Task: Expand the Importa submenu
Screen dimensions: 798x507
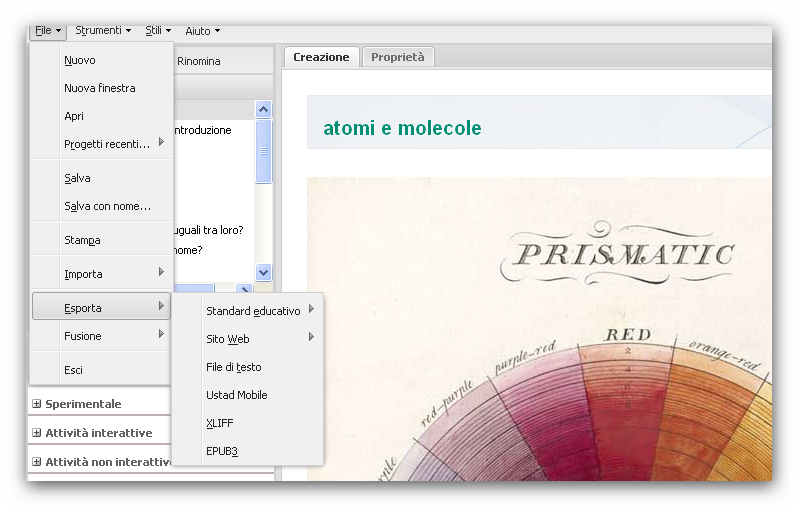Action: tap(101, 274)
